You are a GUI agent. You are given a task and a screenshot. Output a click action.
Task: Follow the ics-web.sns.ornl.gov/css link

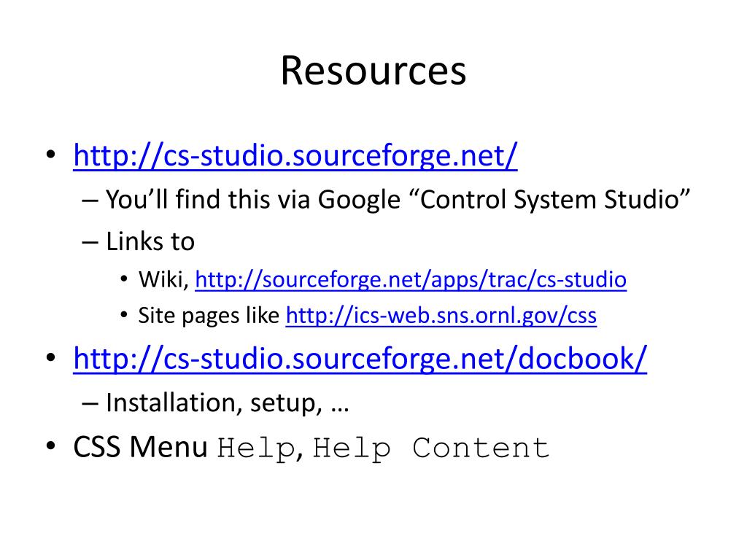tap(441, 315)
